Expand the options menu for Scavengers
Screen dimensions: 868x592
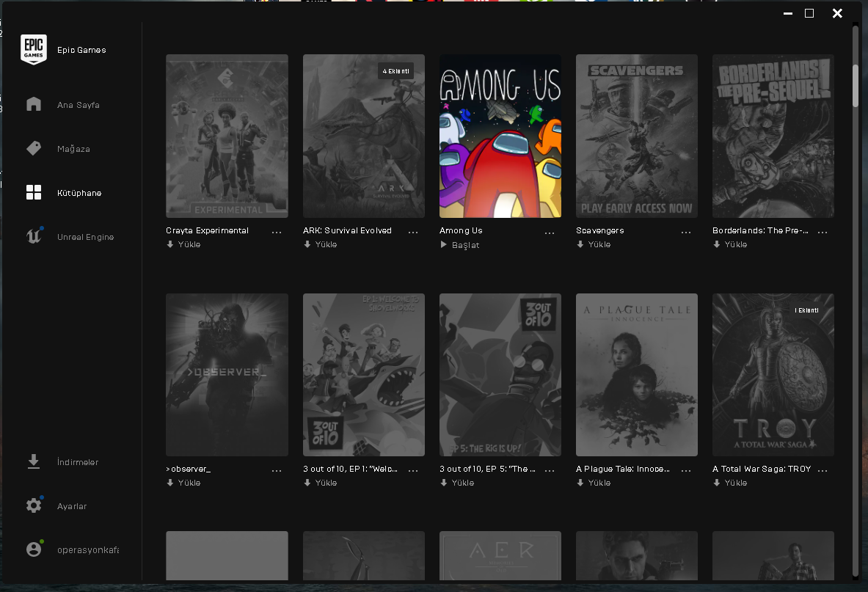click(x=686, y=233)
